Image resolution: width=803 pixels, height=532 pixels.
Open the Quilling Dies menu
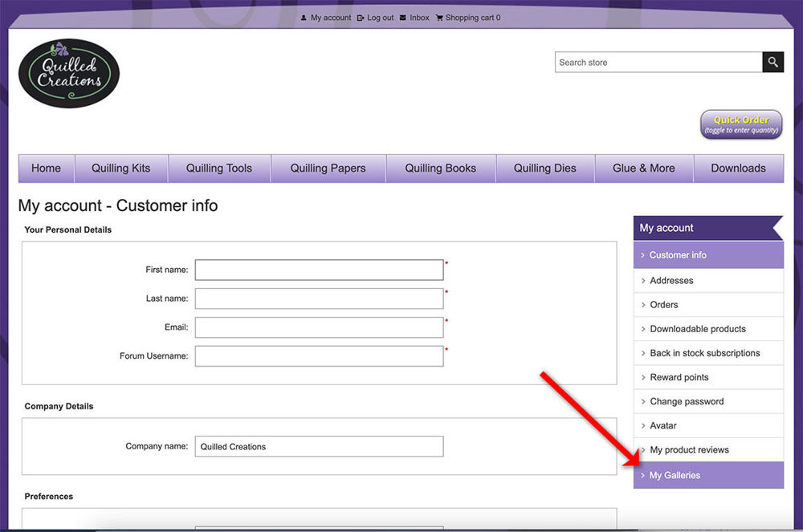coord(545,169)
